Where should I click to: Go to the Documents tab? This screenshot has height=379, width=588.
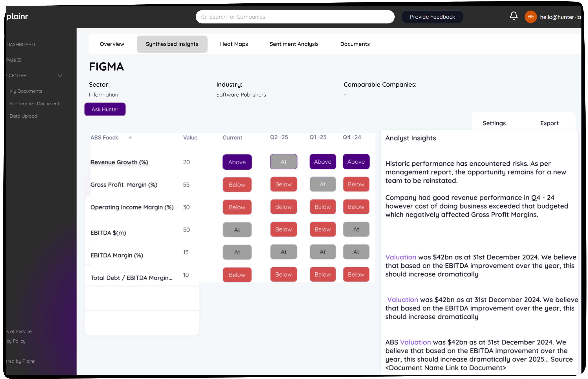(x=355, y=44)
